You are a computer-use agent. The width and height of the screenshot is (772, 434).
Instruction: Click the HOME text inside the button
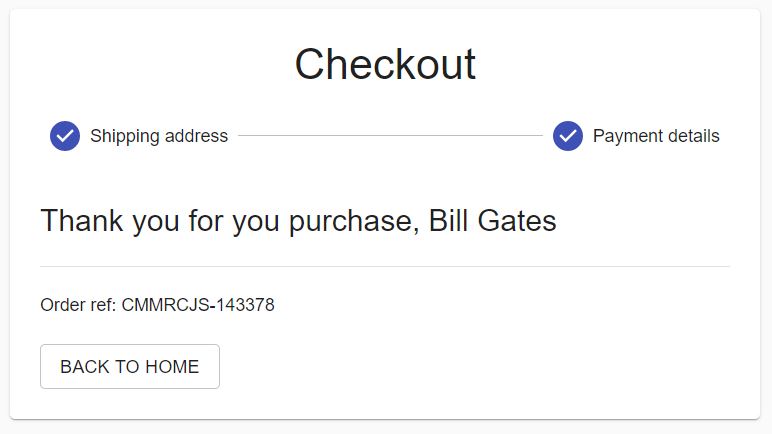172,367
